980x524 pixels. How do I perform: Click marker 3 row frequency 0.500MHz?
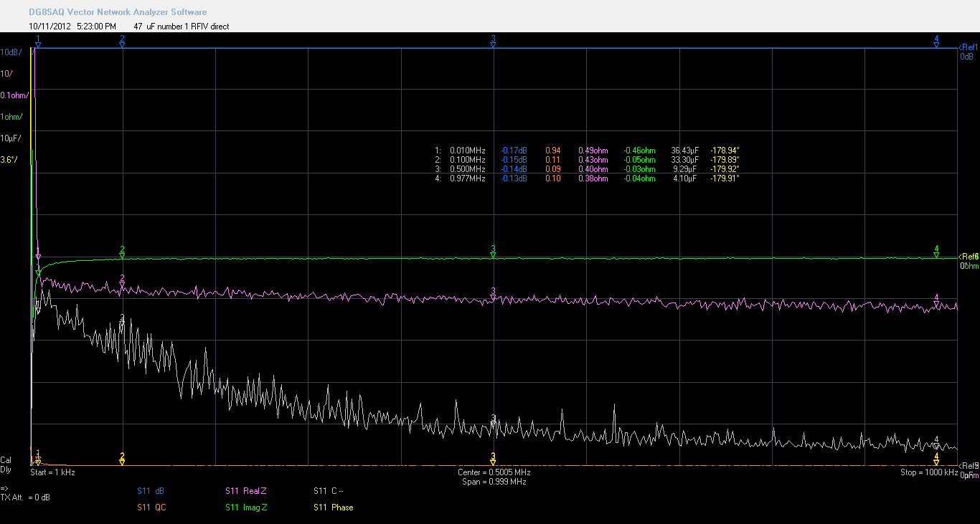point(468,169)
